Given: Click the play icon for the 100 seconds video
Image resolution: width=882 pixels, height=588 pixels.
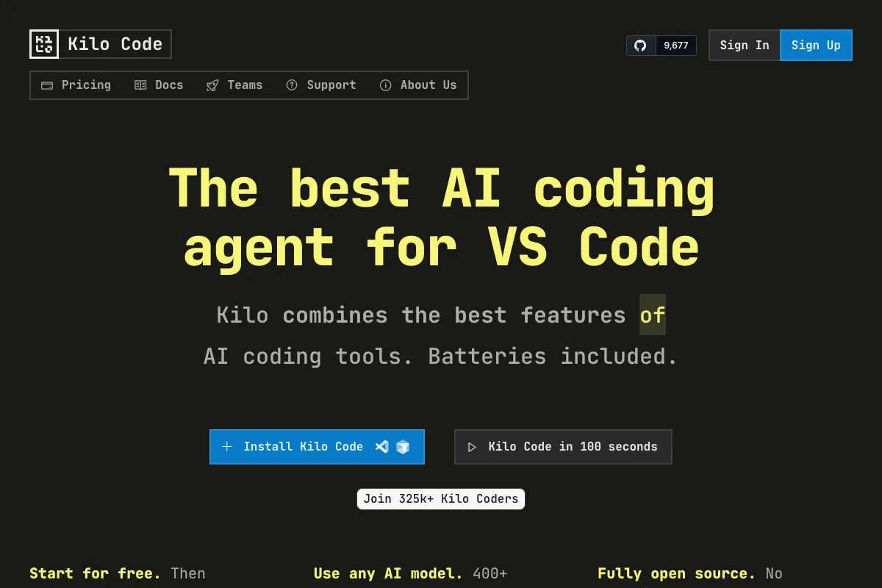Looking at the screenshot, I should 472,447.
